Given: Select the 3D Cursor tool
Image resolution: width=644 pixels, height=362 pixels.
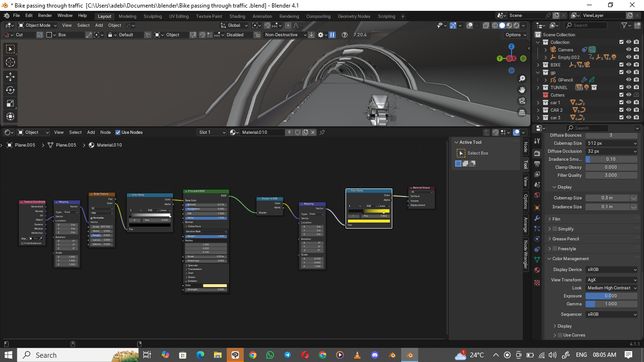Looking at the screenshot, I should pos(10,62).
